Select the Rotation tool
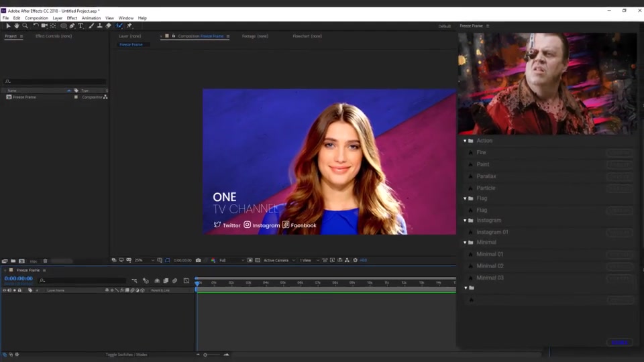Image resolution: width=644 pixels, height=362 pixels. pos(36,25)
